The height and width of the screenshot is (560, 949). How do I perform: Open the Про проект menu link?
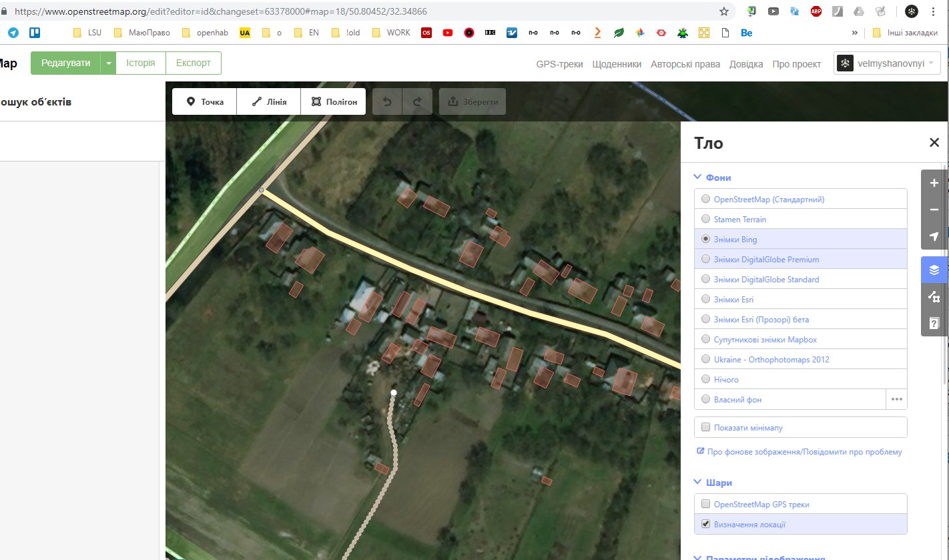(x=797, y=64)
